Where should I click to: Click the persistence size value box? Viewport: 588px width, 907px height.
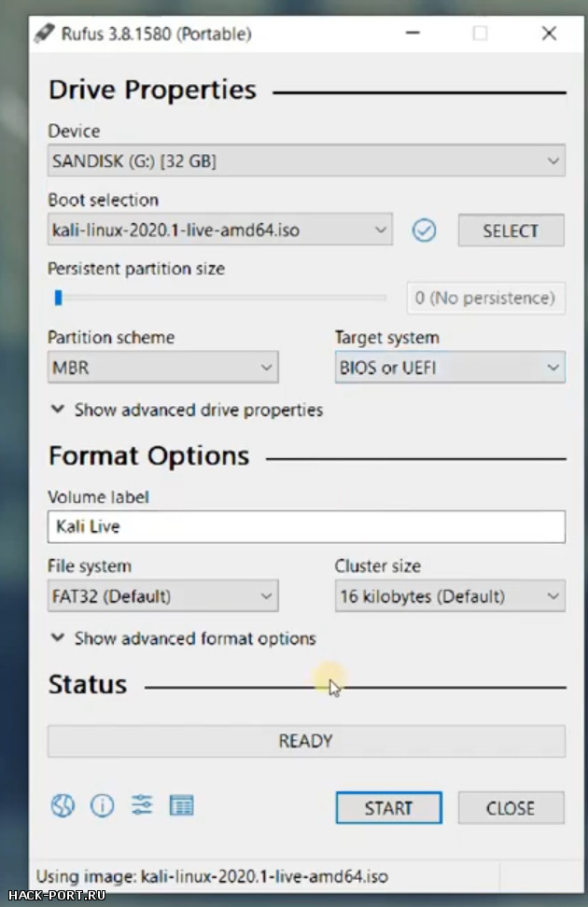(x=485, y=298)
